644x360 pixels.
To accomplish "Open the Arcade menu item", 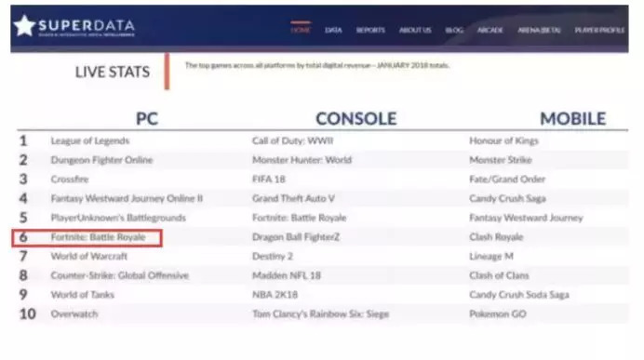I will [490, 30].
